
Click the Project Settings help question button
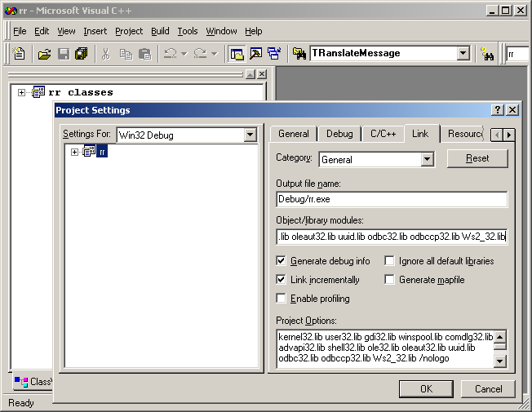(x=497, y=109)
